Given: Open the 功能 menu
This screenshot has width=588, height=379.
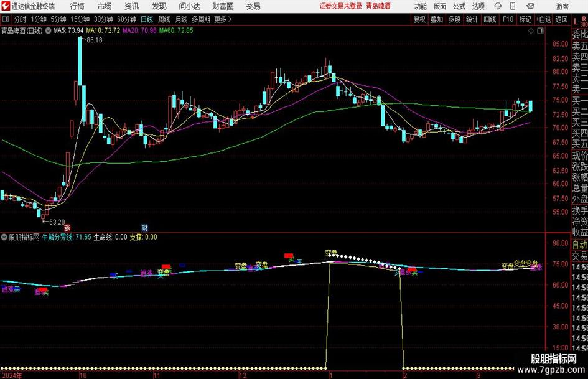Looking at the screenshot, I should click(x=421, y=6).
